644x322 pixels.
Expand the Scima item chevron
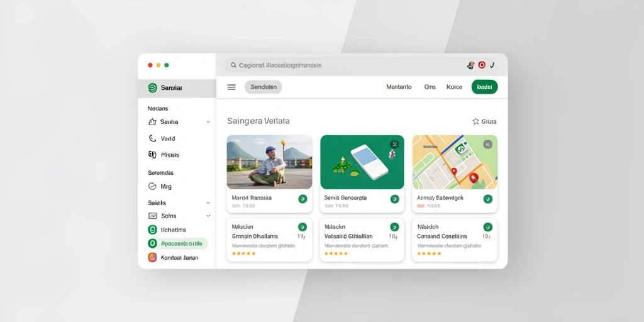coord(208,216)
